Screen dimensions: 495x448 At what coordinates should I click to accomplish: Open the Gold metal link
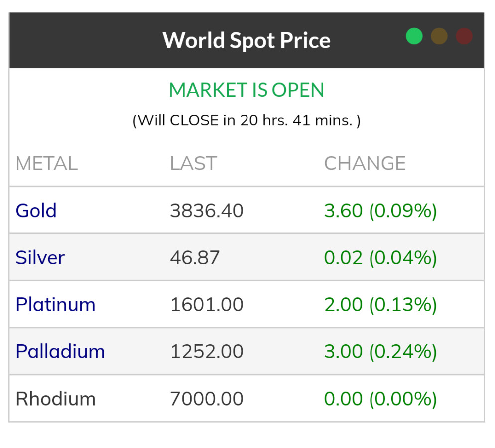tap(36, 211)
